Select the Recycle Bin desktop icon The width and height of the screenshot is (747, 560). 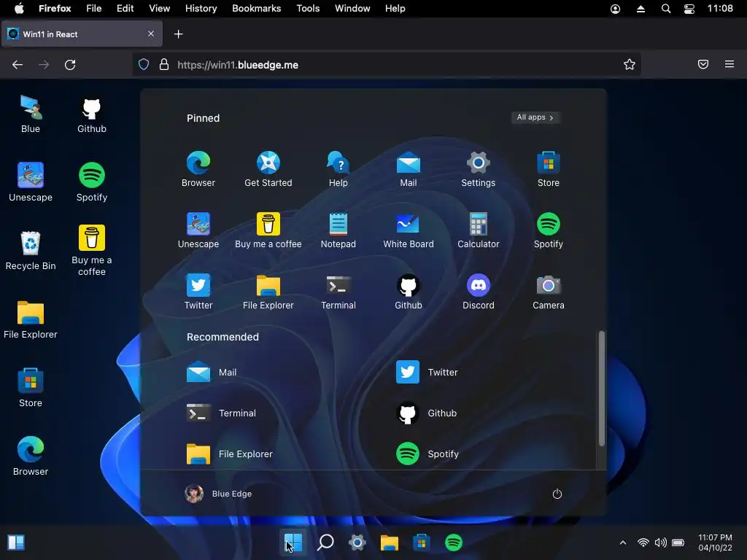pyautogui.click(x=31, y=251)
